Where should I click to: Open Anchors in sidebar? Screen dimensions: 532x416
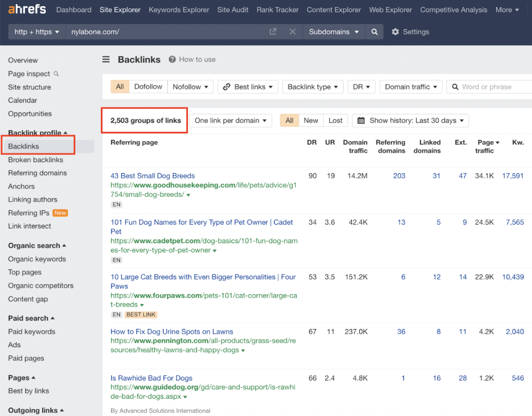[21, 186]
